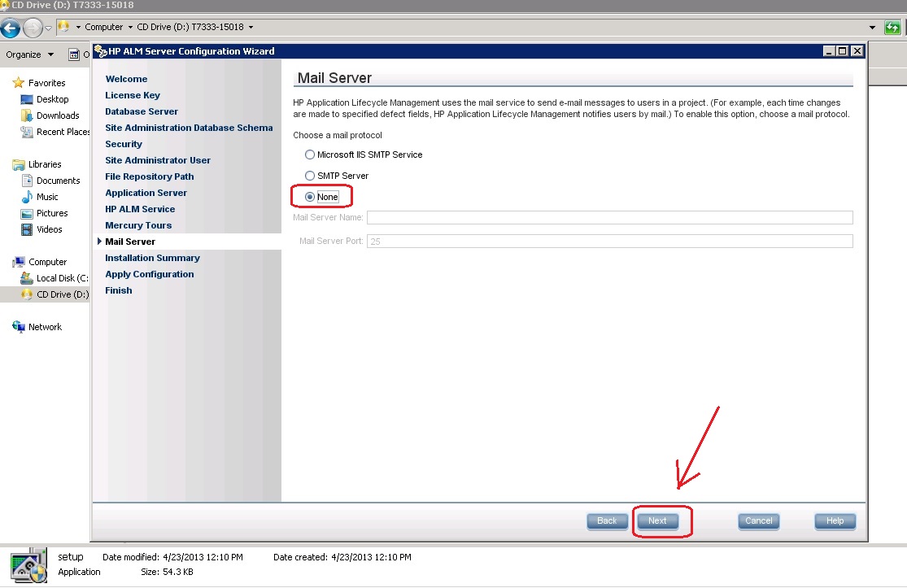Click the toolbar icon next to Organize
The height and width of the screenshot is (588, 907).
point(74,54)
